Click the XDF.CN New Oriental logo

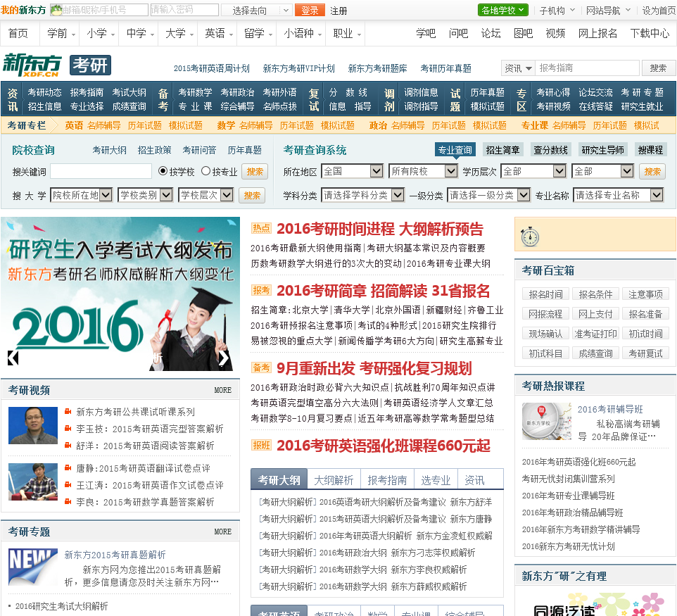coord(32,65)
